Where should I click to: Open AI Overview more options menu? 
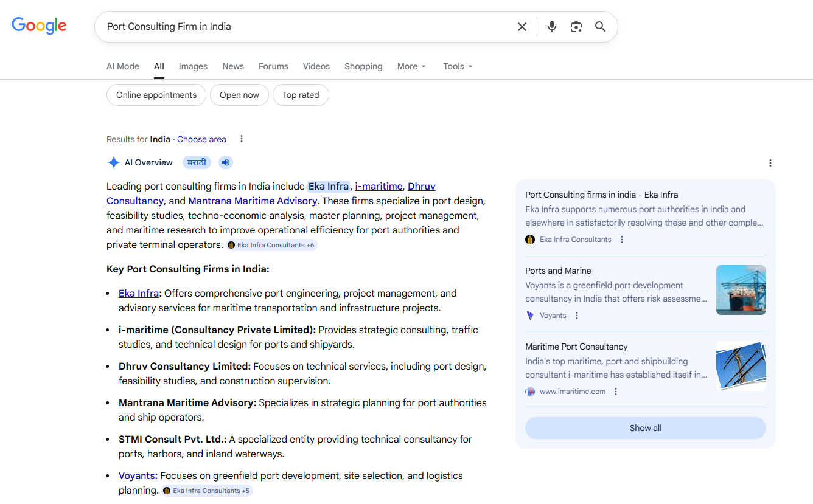click(x=770, y=163)
